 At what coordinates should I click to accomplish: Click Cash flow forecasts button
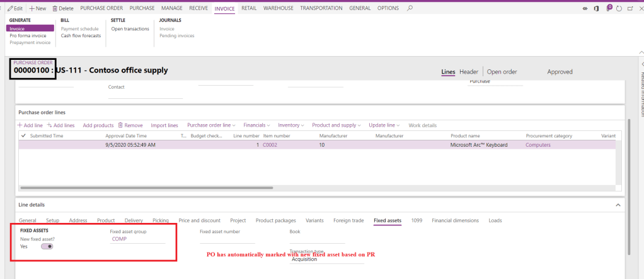click(81, 36)
